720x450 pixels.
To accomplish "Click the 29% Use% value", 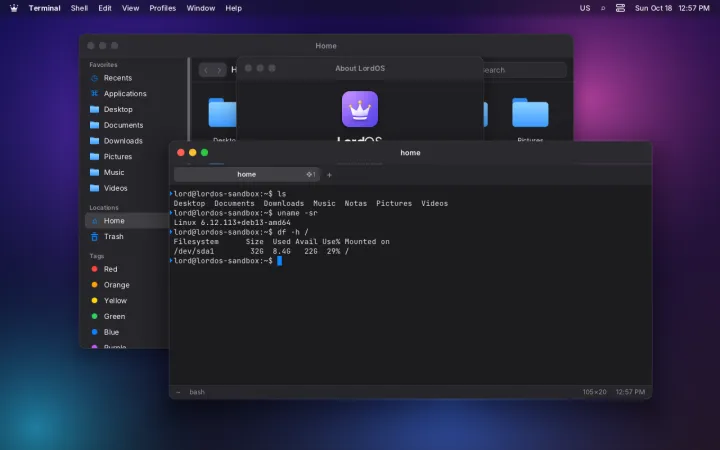I will (x=333, y=251).
